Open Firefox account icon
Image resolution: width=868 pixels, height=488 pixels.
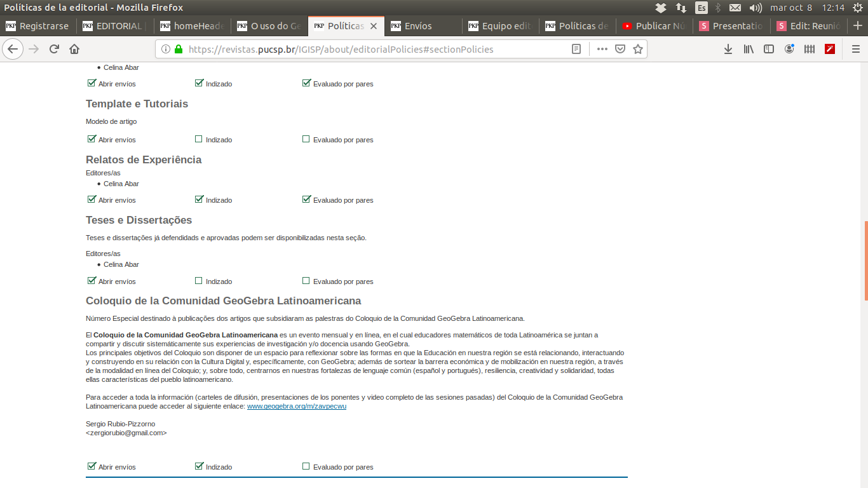click(x=789, y=49)
